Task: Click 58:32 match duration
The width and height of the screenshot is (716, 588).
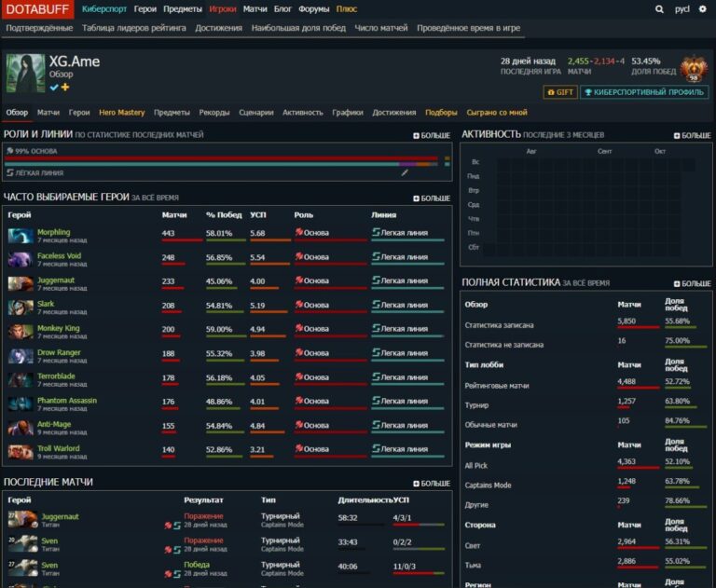Action: (x=348, y=518)
